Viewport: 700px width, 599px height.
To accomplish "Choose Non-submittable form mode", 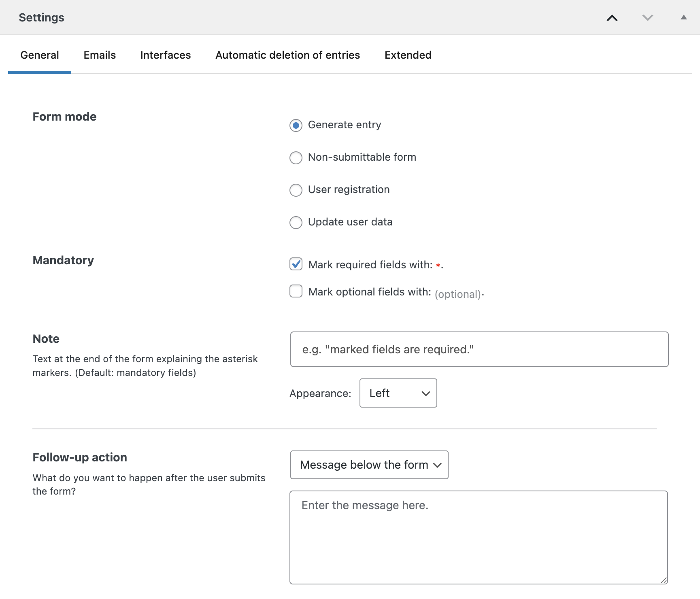I will pos(296,158).
